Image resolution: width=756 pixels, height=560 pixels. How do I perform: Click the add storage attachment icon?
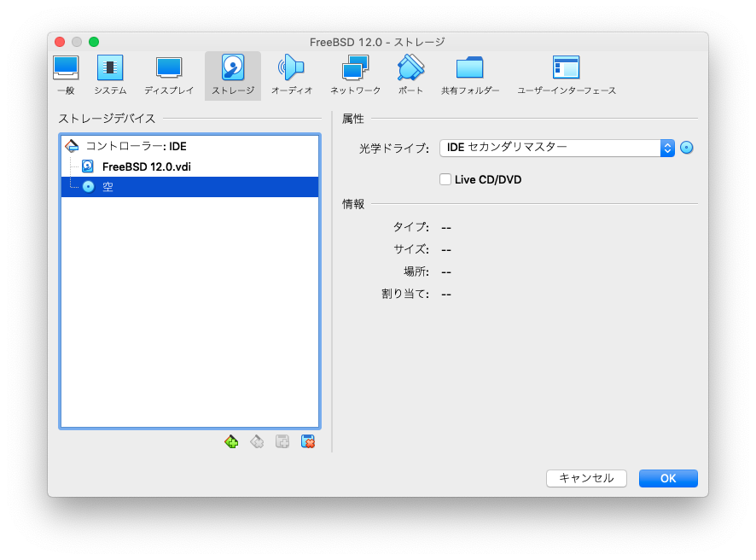pos(282,441)
